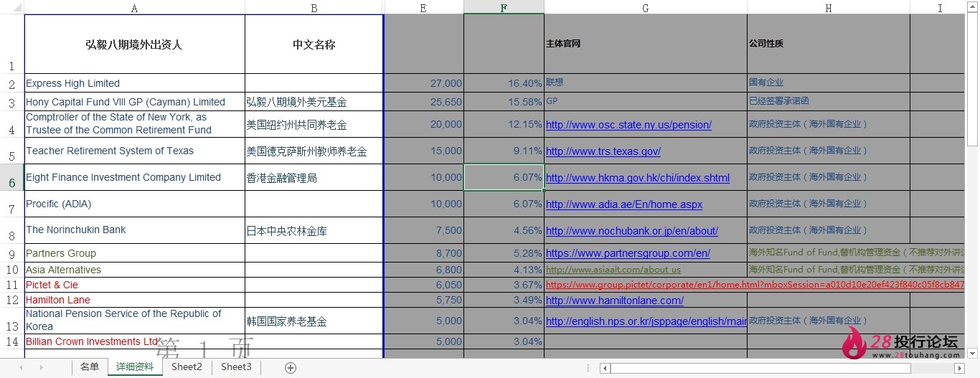This screenshot has height=378, width=980.
Task: Select cell '日本中央农林金库'
Action: pos(314,230)
